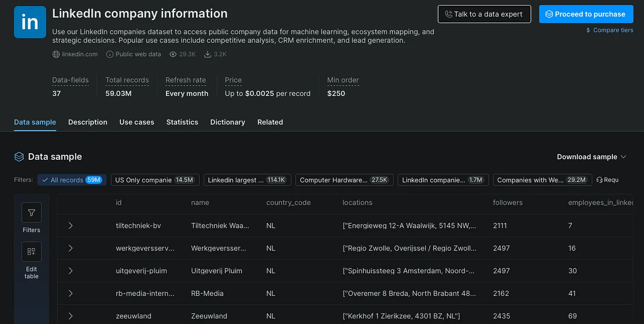Select the Companies with We... 29.2M chip

pyautogui.click(x=542, y=180)
